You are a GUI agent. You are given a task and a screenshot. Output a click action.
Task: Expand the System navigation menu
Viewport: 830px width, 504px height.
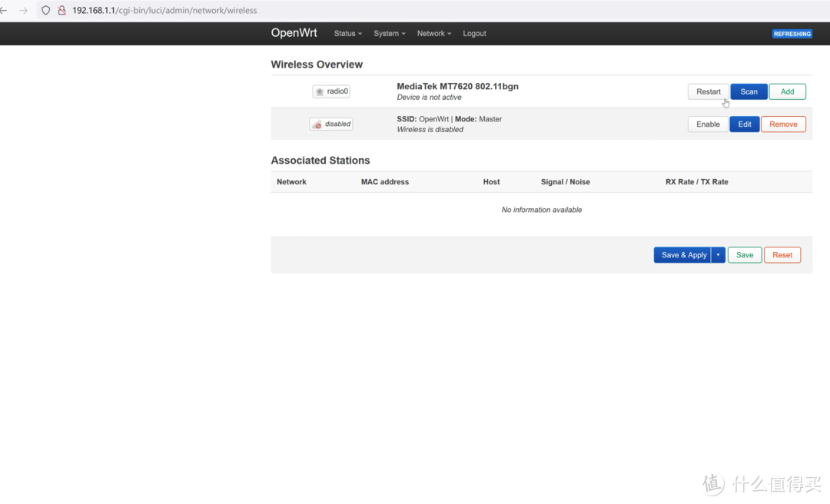pyautogui.click(x=389, y=34)
